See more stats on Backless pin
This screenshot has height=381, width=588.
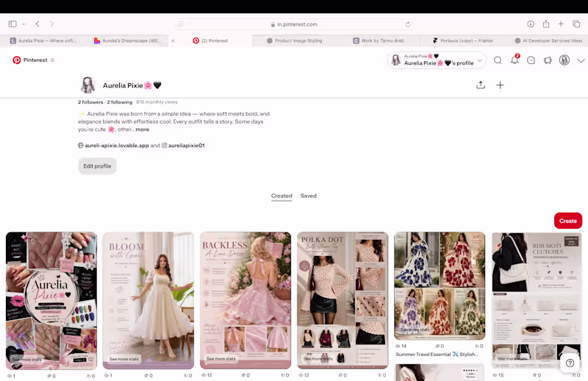click(x=221, y=359)
